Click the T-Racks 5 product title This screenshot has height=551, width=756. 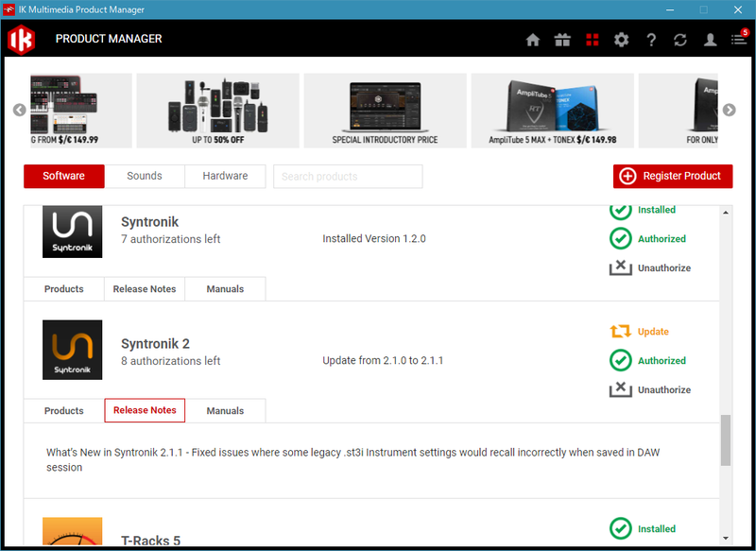(150, 541)
